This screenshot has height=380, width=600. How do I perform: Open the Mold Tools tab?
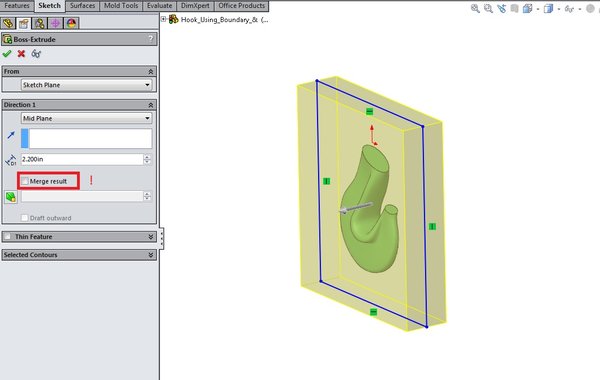(x=121, y=6)
